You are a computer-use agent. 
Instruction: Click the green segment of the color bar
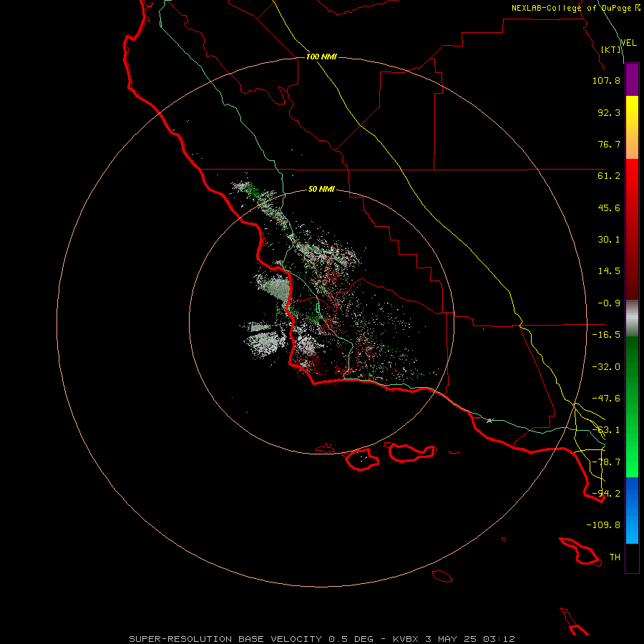(632, 406)
